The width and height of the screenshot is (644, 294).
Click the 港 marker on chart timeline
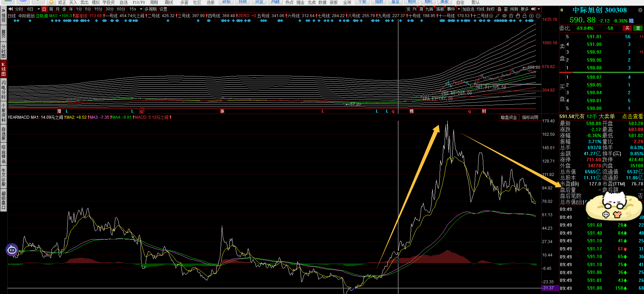tap(59, 111)
